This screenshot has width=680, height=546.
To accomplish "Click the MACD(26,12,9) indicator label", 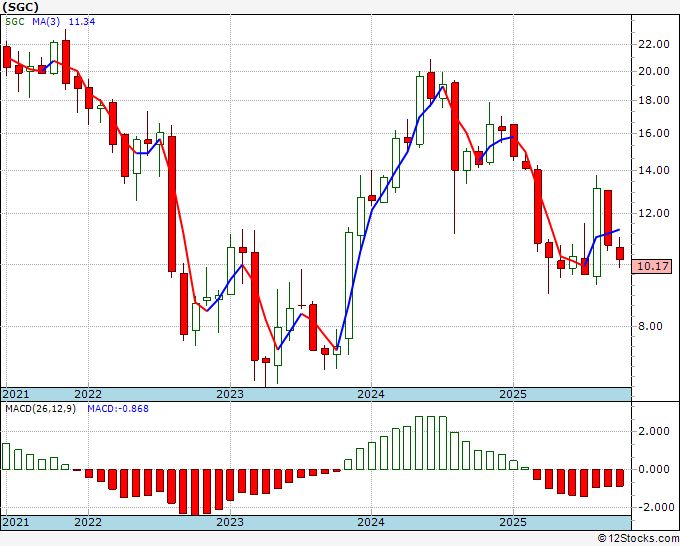I will 40,409.
